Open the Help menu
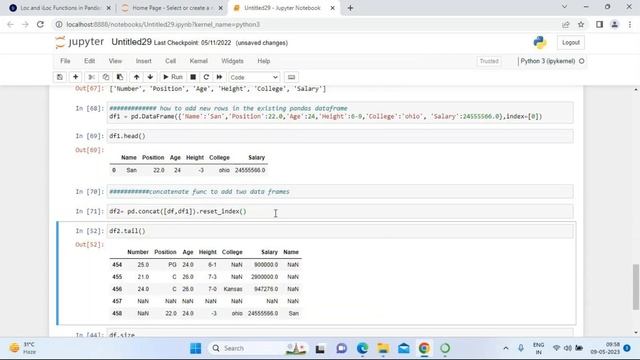 coord(264,61)
